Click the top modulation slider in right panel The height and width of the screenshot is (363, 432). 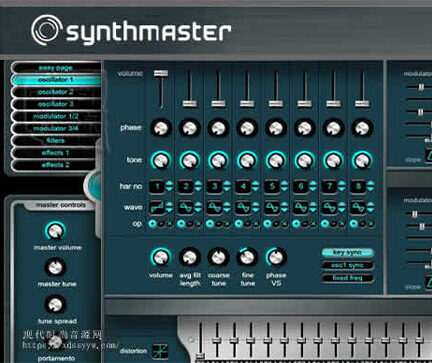click(x=420, y=87)
